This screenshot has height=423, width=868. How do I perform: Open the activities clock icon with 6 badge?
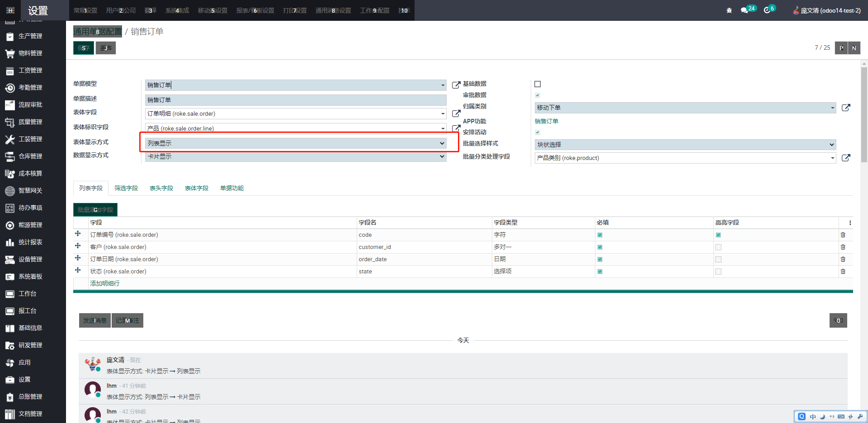click(767, 10)
